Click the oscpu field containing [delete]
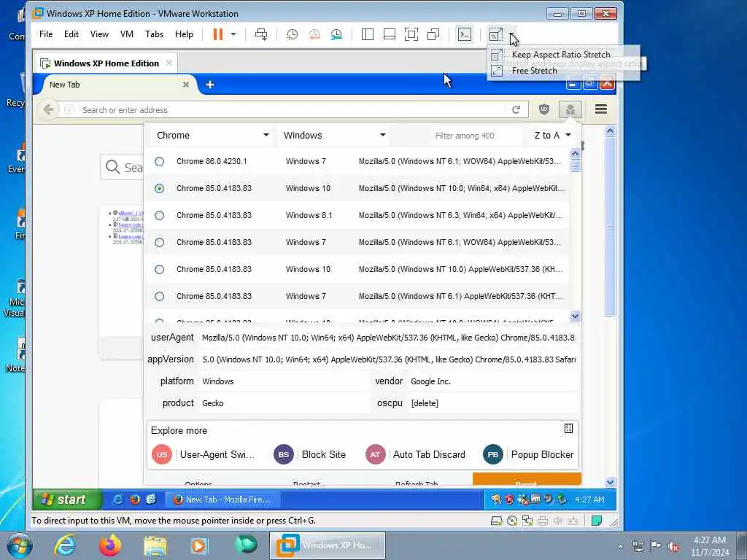 (x=492, y=403)
